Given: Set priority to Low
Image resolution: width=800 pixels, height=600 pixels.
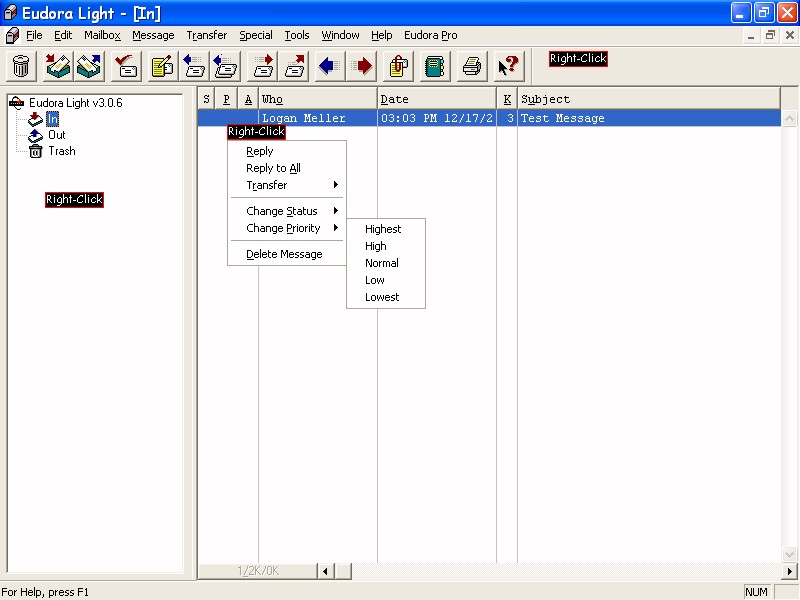Looking at the screenshot, I should click(x=386, y=280).
